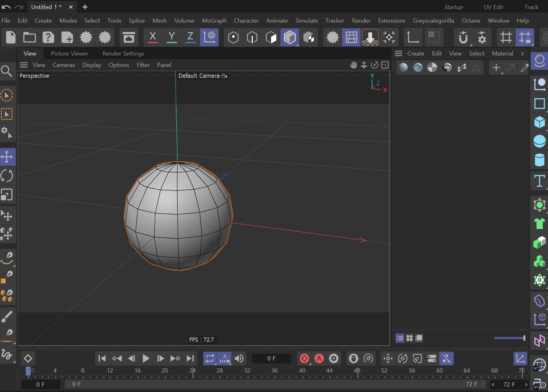Click the Undo arrow
548x392 pixels.
pos(6,7)
